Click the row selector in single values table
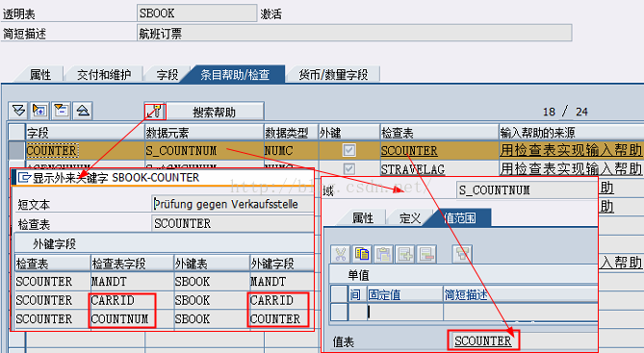Viewport: 644px width, 353px height. 339,312
